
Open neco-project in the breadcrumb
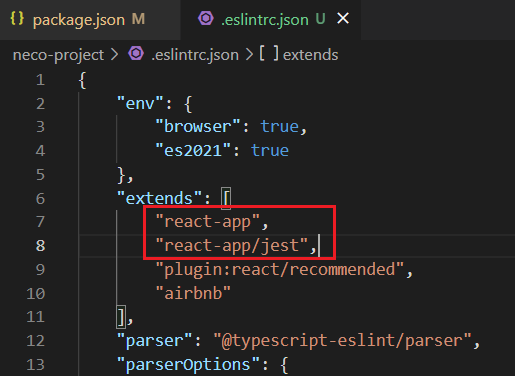58,55
